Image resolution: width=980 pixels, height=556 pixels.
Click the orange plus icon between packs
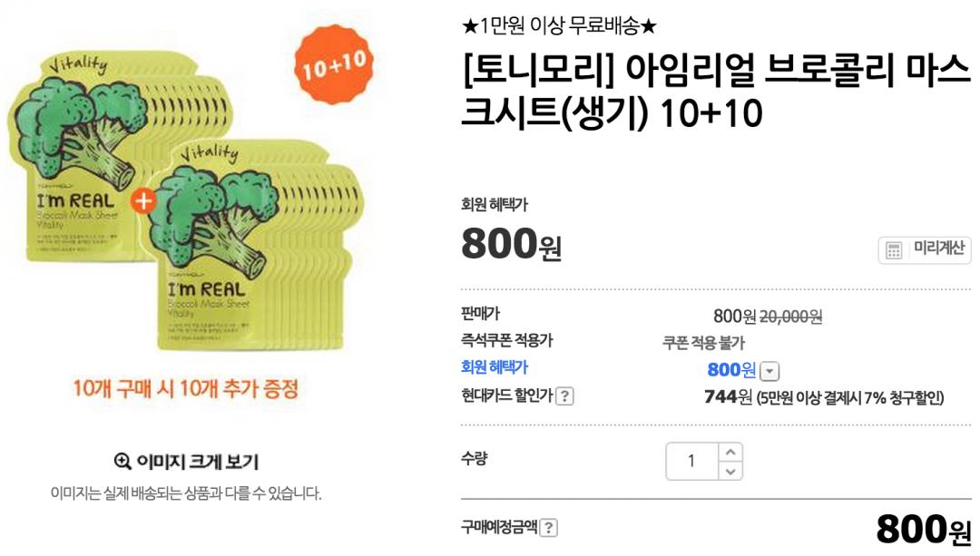(144, 200)
